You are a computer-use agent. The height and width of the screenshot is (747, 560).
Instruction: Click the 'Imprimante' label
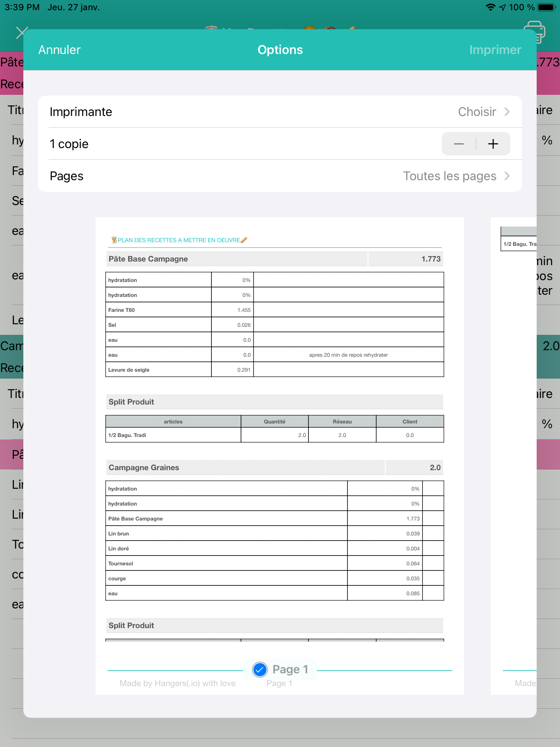pos(81,112)
